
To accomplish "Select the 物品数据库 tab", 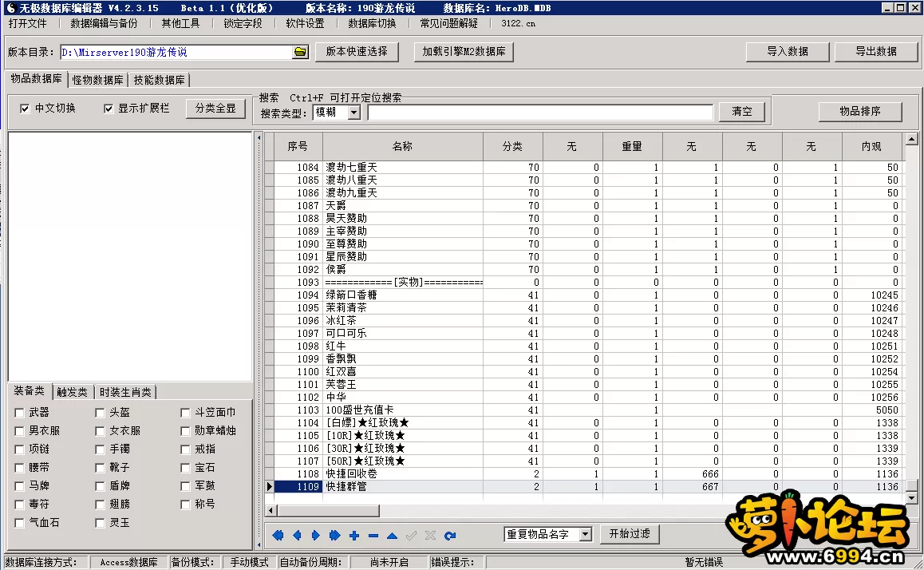I will 37,79.
